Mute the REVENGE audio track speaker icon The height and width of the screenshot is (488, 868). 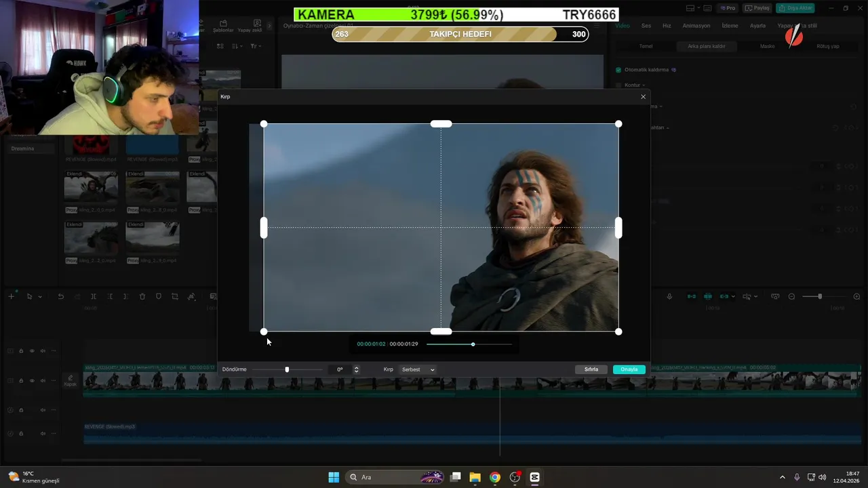(43, 433)
